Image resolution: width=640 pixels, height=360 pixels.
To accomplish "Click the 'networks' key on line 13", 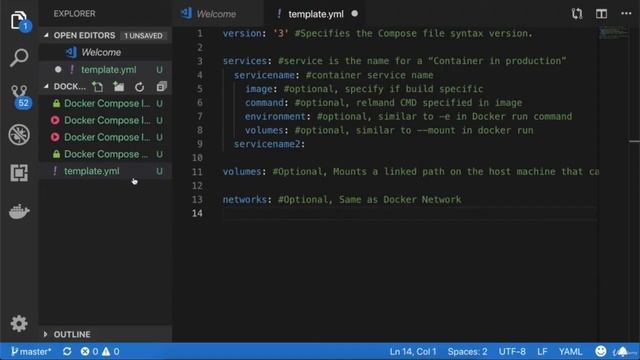I will (x=244, y=199).
